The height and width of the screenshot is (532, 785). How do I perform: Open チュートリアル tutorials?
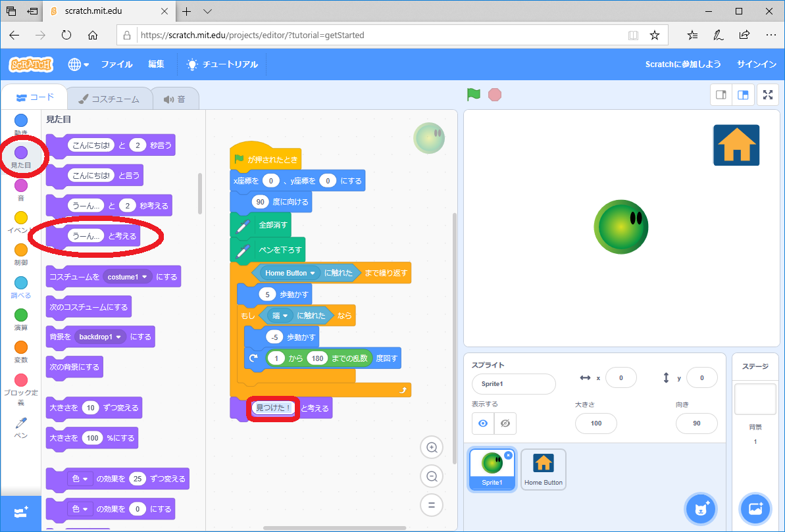(222, 64)
